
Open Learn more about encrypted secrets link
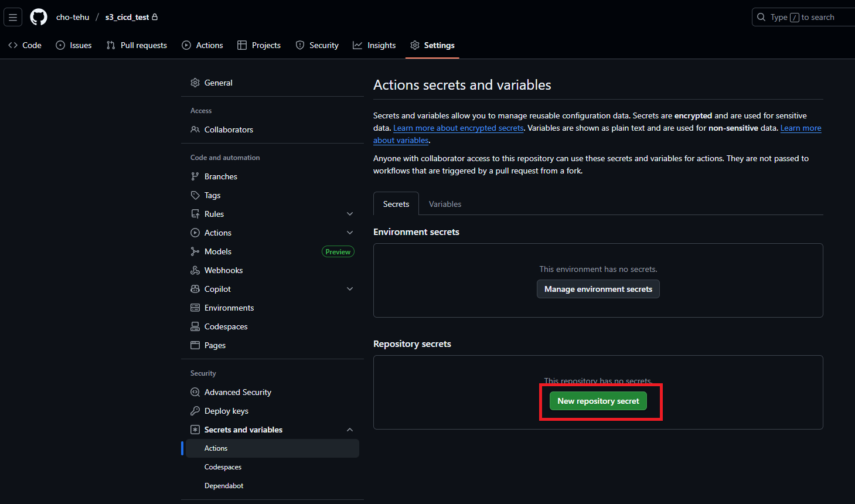pos(458,128)
